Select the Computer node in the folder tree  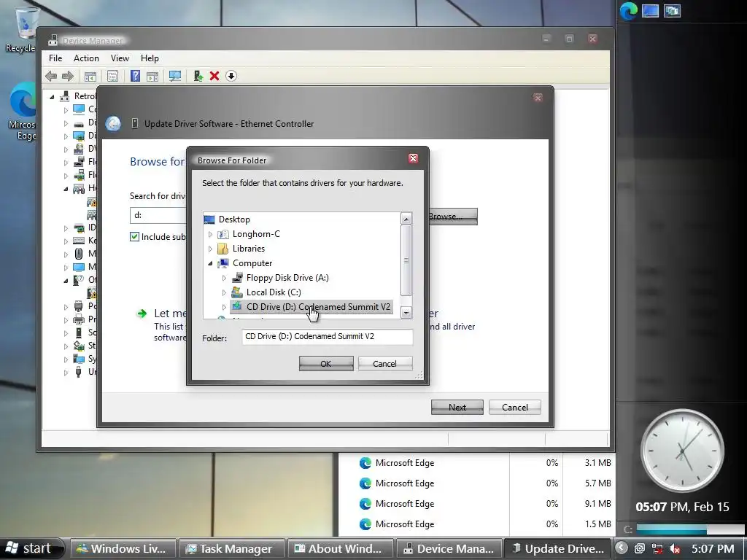252,263
